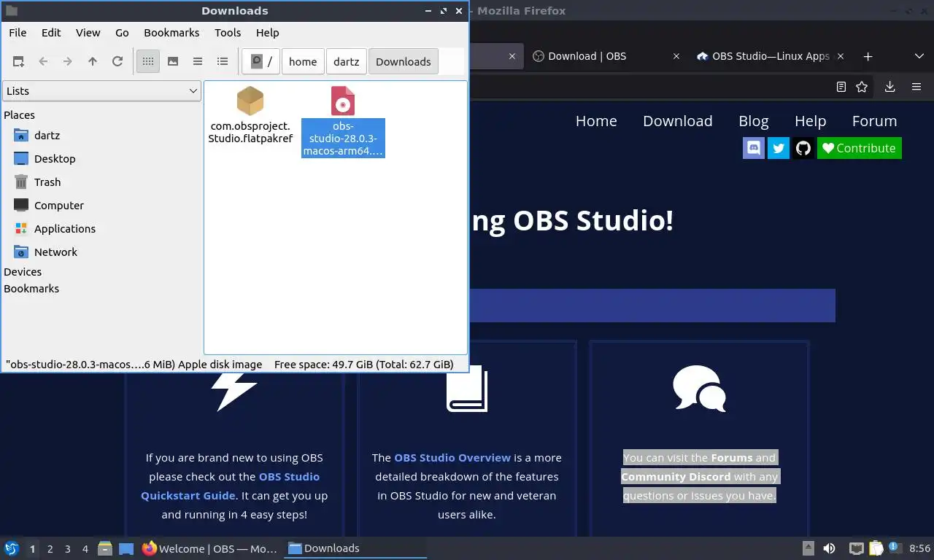Open Firefox list all tabs dropdown

tap(919, 56)
